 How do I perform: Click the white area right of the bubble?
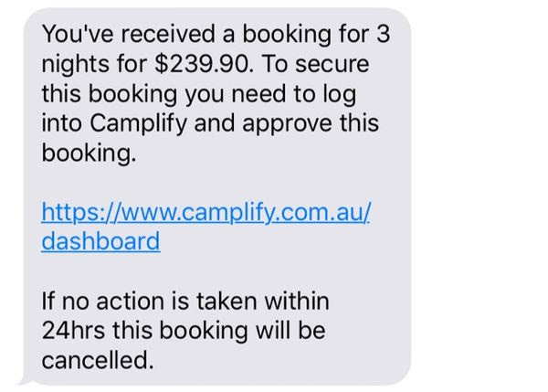coord(479,196)
